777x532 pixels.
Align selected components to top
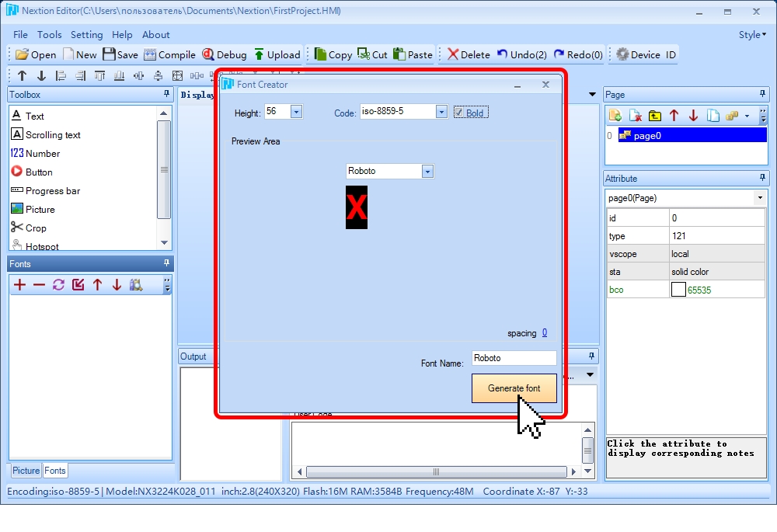click(99, 76)
